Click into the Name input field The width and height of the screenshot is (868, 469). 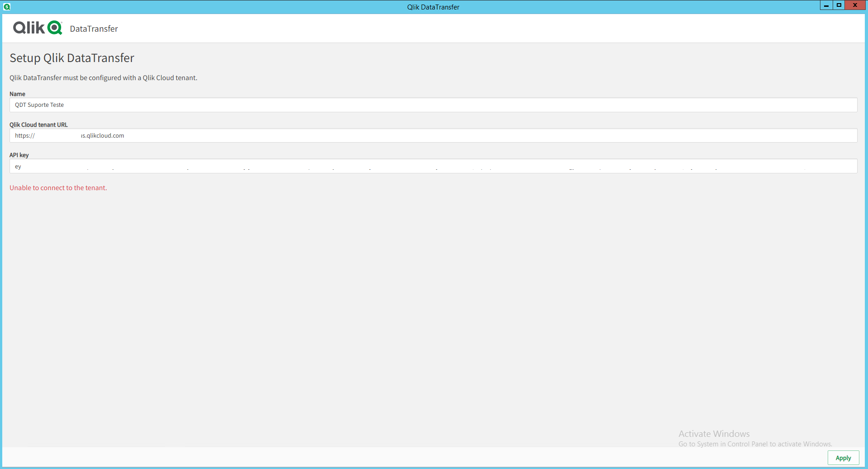433,105
